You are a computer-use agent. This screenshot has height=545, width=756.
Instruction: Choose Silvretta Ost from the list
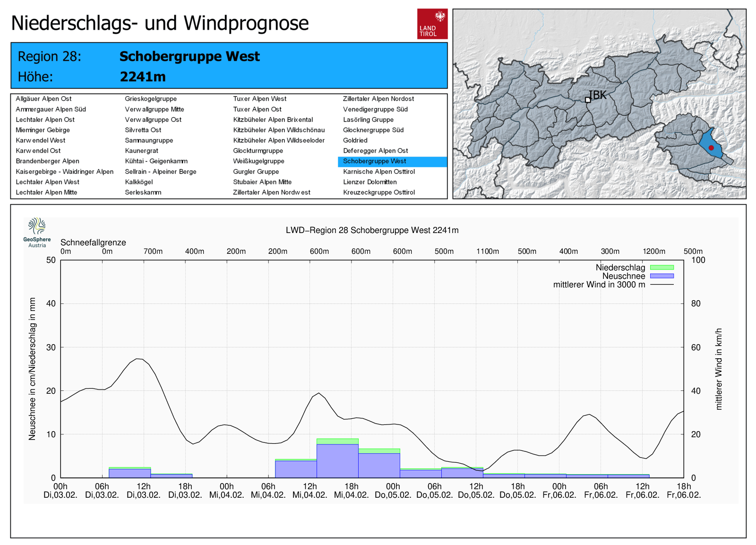tap(143, 130)
